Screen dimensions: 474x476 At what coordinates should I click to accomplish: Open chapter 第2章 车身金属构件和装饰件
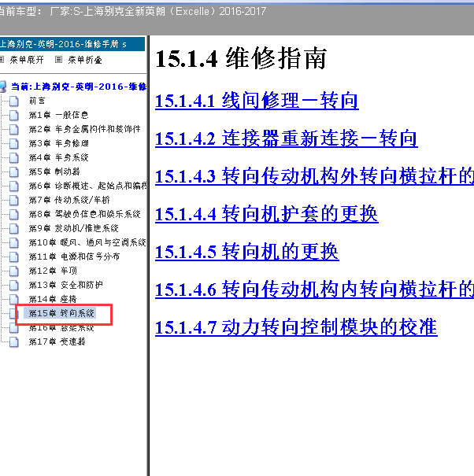coord(84,129)
